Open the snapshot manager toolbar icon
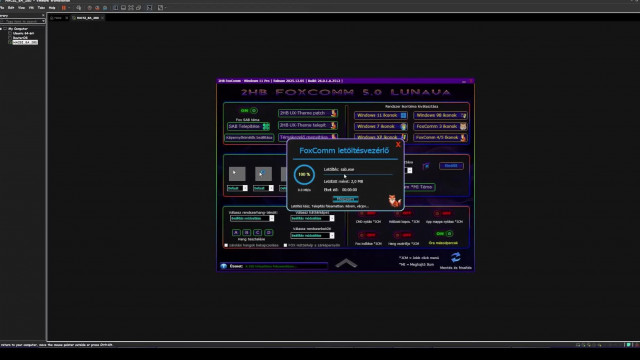The width and height of the screenshot is (640, 360). 105,8
